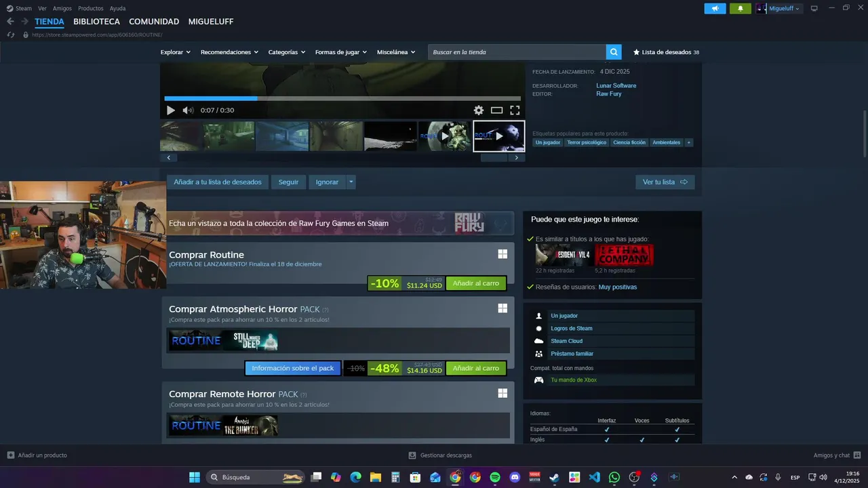
Task: Click the plus button to add tags
Action: pyautogui.click(x=689, y=142)
